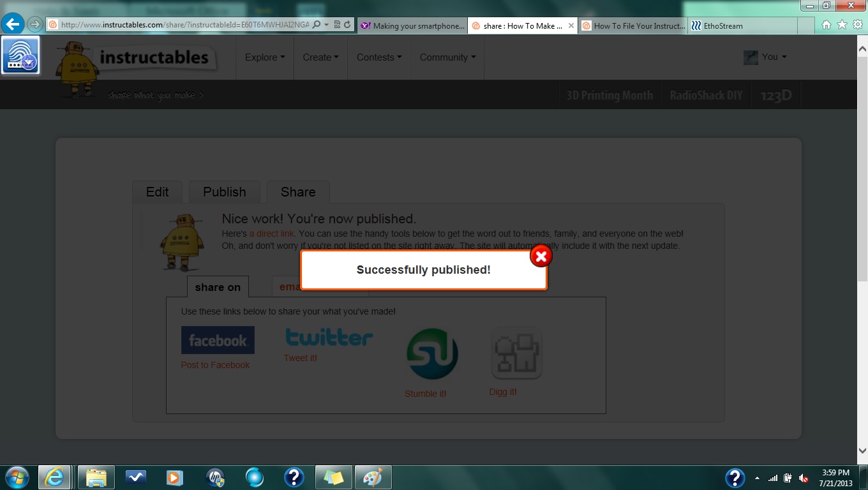Switch to the Edit tab
868x490 pixels.
pyautogui.click(x=158, y=192)
